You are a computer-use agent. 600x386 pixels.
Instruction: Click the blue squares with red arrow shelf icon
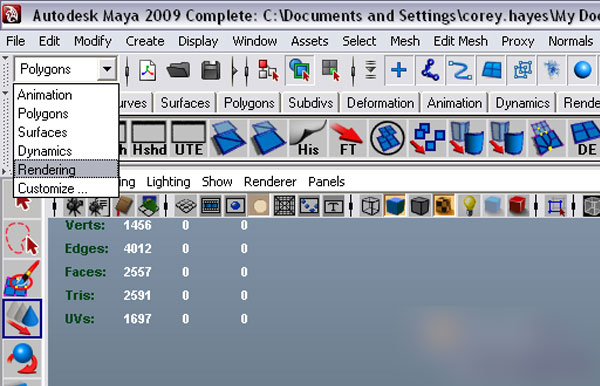427,138
